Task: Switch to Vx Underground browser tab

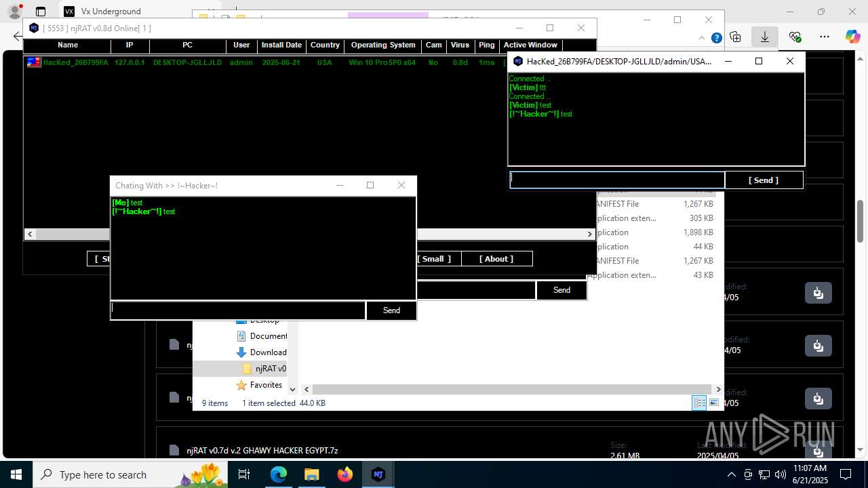Action: click(x=111, y=12)
